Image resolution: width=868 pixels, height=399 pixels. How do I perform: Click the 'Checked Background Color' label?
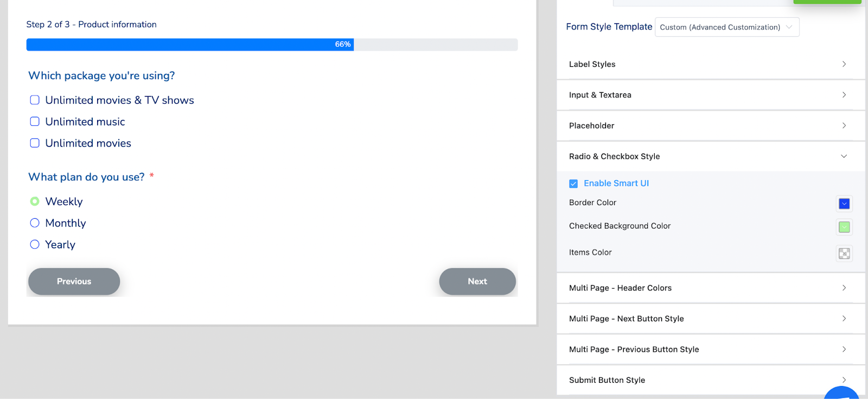pyautogui.click(x=620, y=226)
